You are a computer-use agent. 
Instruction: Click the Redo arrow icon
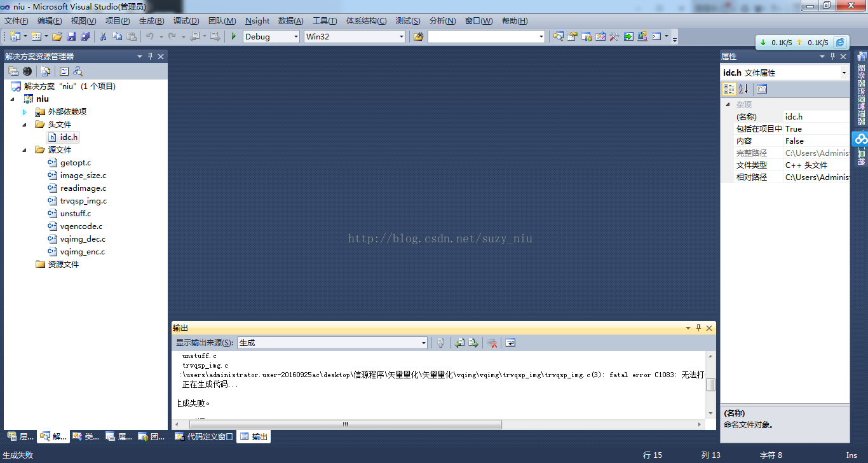coord(172,37)
